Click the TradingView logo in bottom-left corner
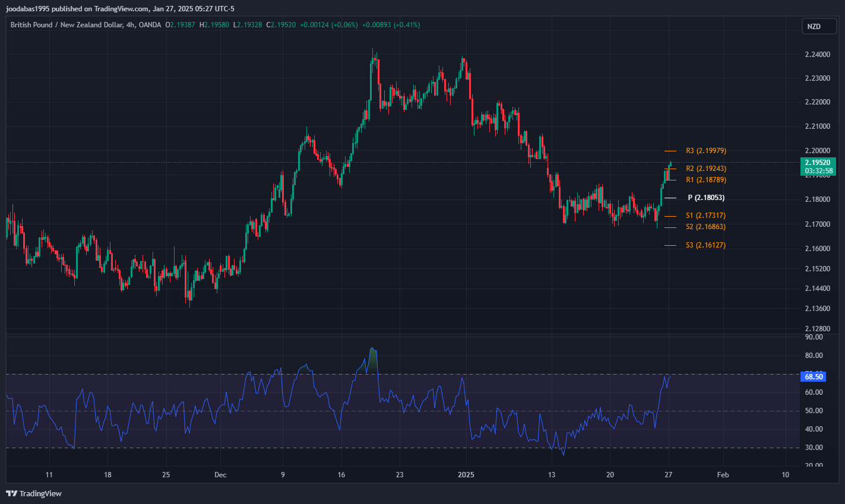Screen dimensions: 845x504 pyautogui.click(x=34, y=493)
